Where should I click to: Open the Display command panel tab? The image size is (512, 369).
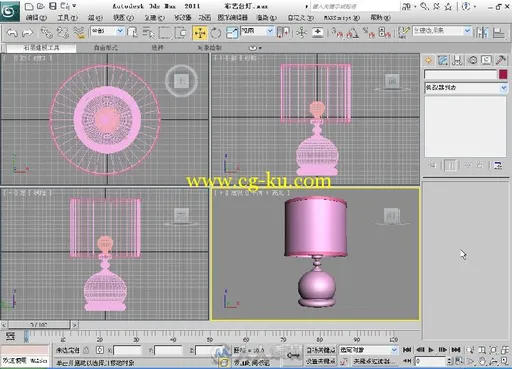click(486, 60)
